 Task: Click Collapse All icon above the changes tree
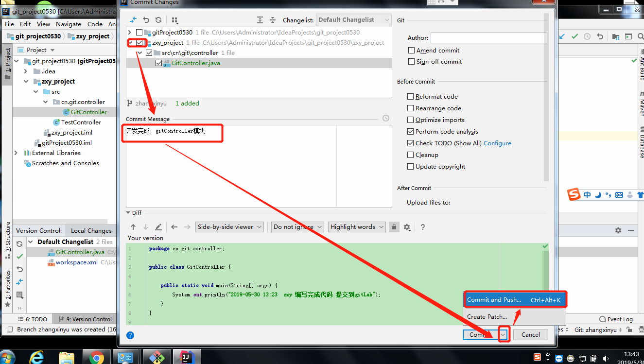273,20
